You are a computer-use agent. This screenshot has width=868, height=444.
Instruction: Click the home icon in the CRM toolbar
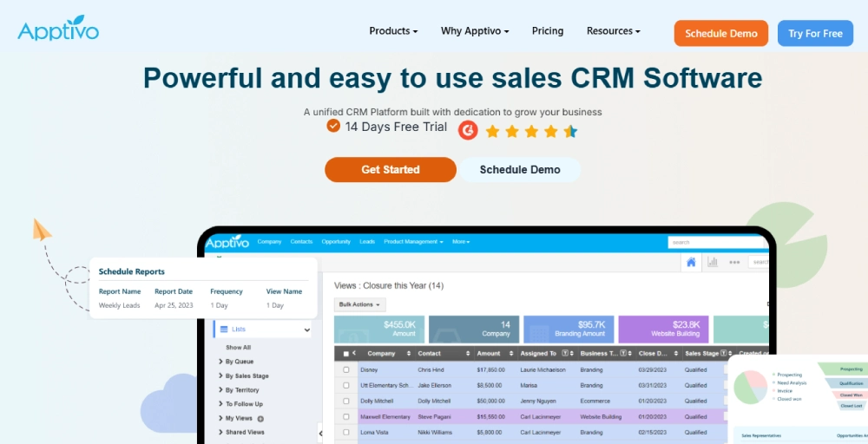[691, 262]
